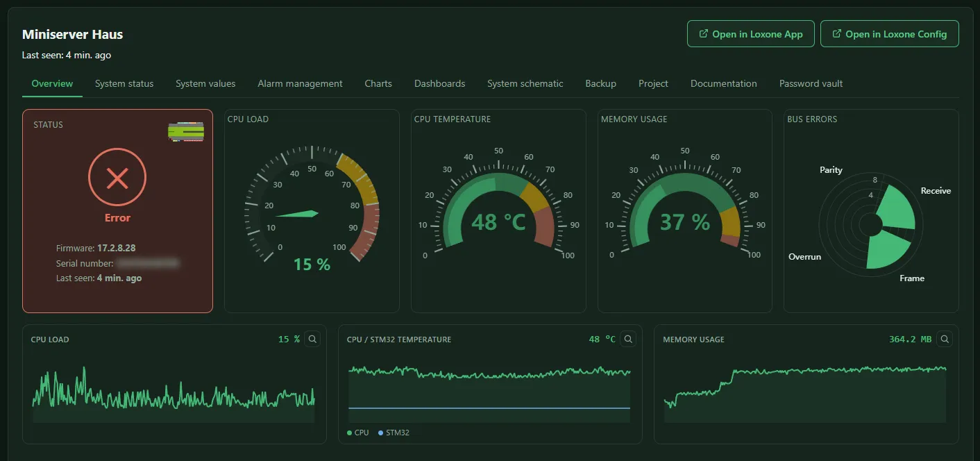This screenshot has width=980, height=461.
Task: Click the Open in Loxone App button
Action: [750, 34]
